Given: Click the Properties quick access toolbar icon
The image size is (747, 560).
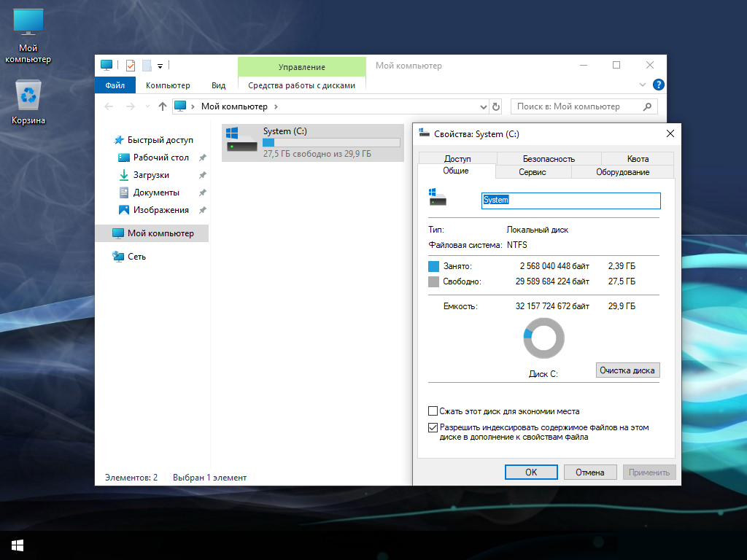Looking at the screenshot, I should (x=131, y=65).
